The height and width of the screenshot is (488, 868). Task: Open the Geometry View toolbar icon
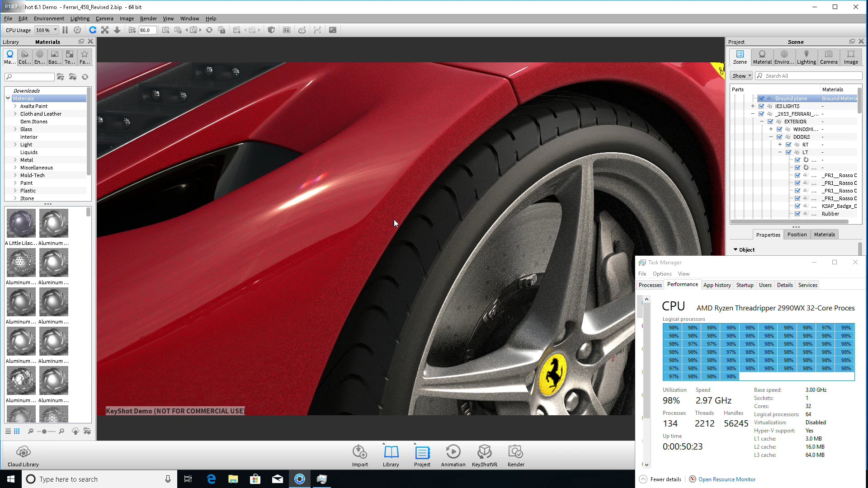tap(287, 30)
